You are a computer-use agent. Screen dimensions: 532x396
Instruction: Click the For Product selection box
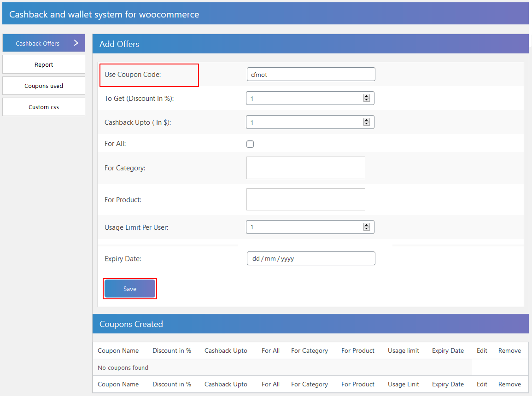306,199
